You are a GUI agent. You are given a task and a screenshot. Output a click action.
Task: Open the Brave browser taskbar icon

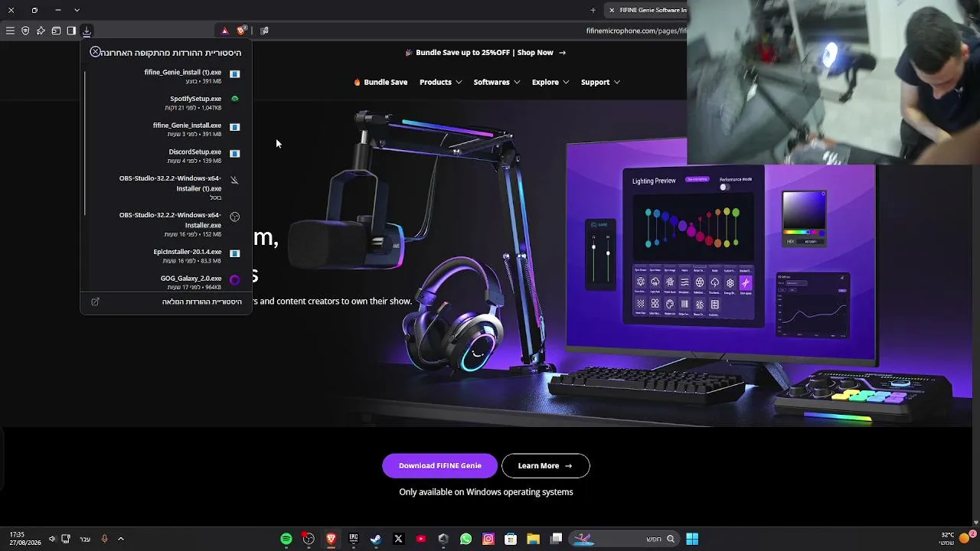pos(331,539)
